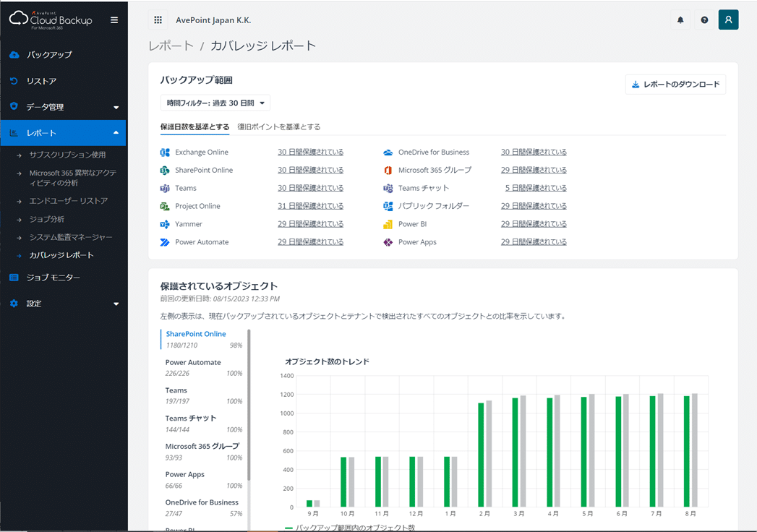Viewport: 757px width, 532px height.
Task: Open Exchange Online 30 日間保護されている link
Action: tap(310, 152)
